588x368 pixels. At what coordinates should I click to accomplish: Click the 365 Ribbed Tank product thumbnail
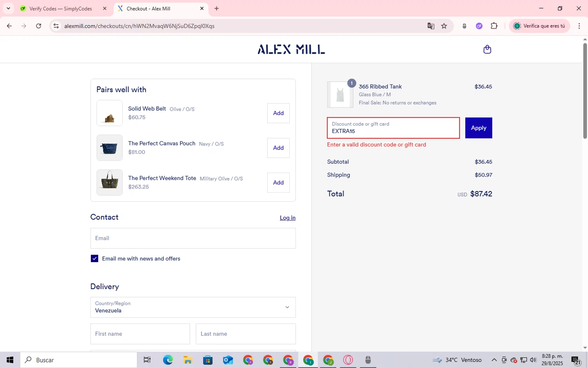tap(340, 95)
